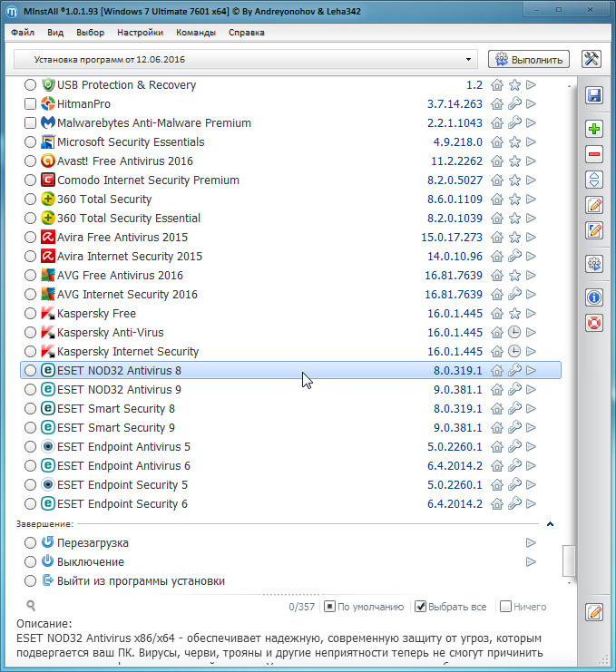Toggle the По умолчанию checkbox

pos(329,607)
